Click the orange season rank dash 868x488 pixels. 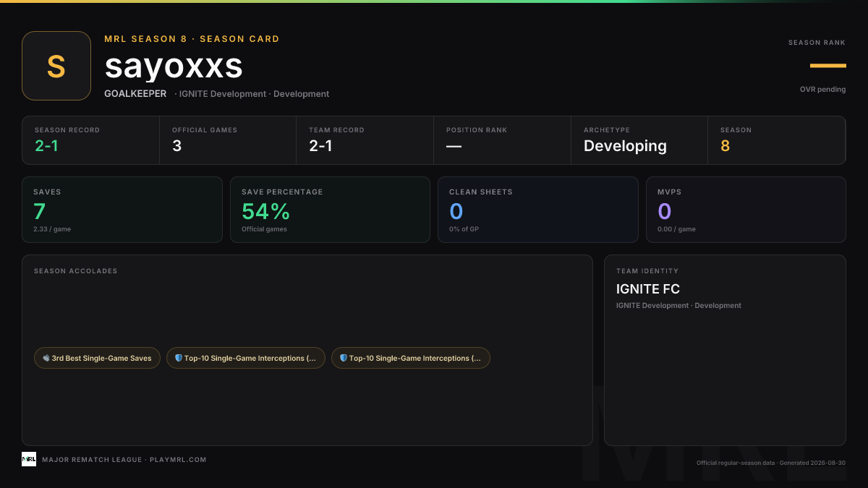pyautogui.click(x=827, y=66)
